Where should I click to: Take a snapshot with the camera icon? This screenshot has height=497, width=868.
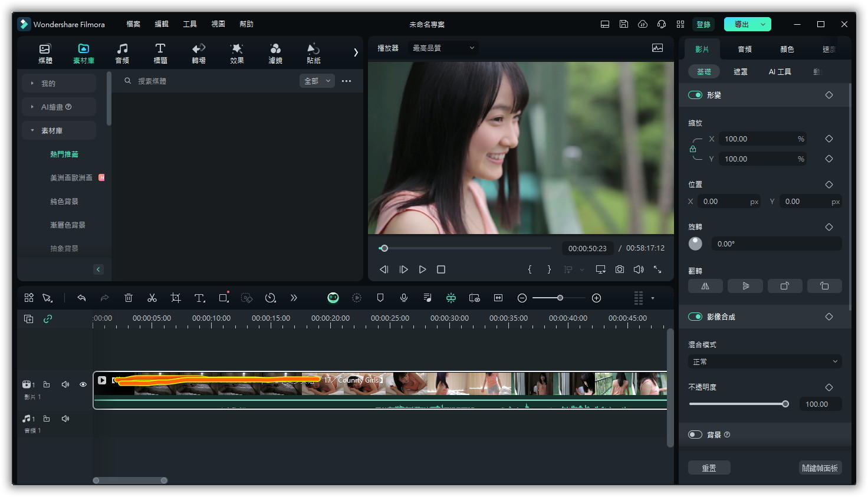620,269
